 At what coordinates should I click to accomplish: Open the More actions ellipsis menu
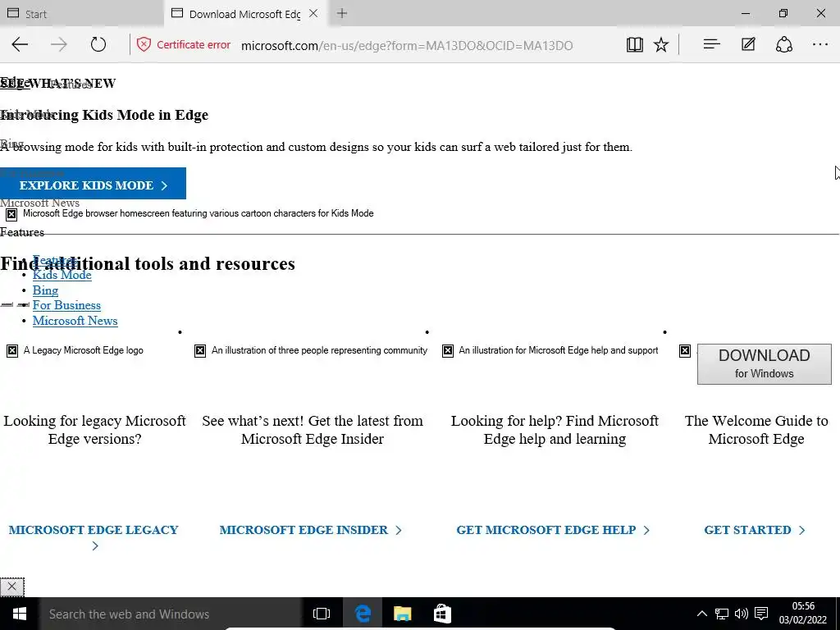coord(820,44)
